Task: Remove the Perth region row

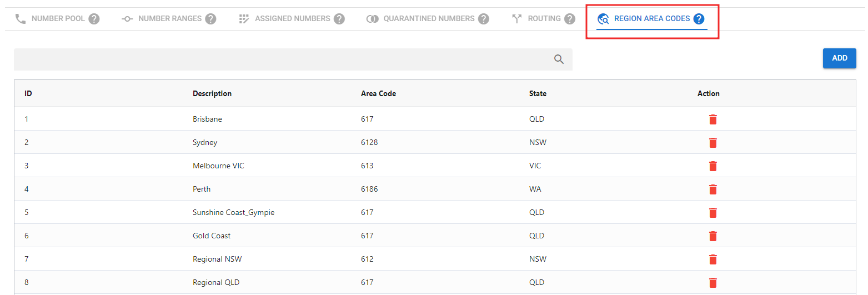Action: pyautogui.click(x=713, y=189)
